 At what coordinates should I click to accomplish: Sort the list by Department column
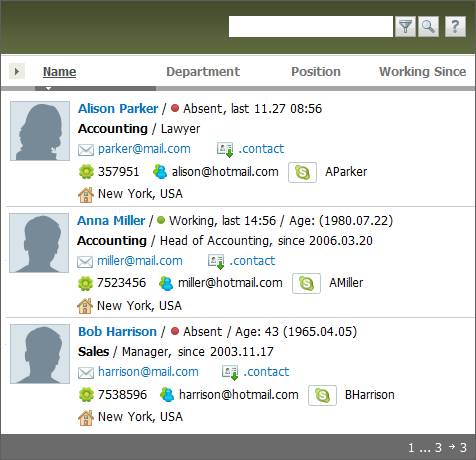[203, 72]
